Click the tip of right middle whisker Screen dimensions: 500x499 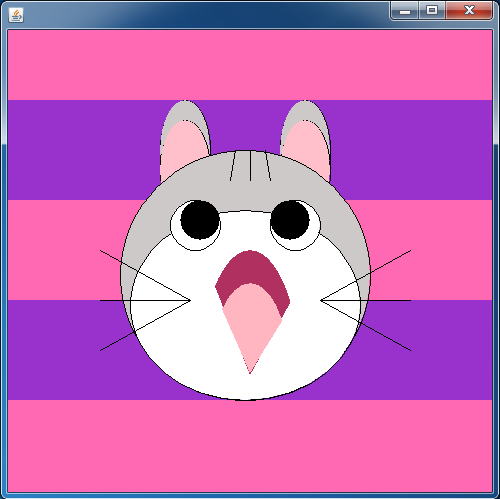pyautogui.click(x=410, y=301)
